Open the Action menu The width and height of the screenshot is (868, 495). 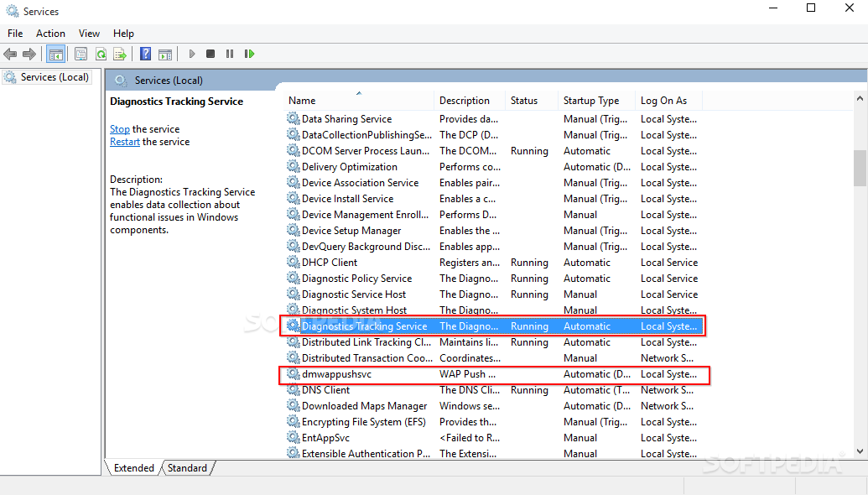coord(50,34)
